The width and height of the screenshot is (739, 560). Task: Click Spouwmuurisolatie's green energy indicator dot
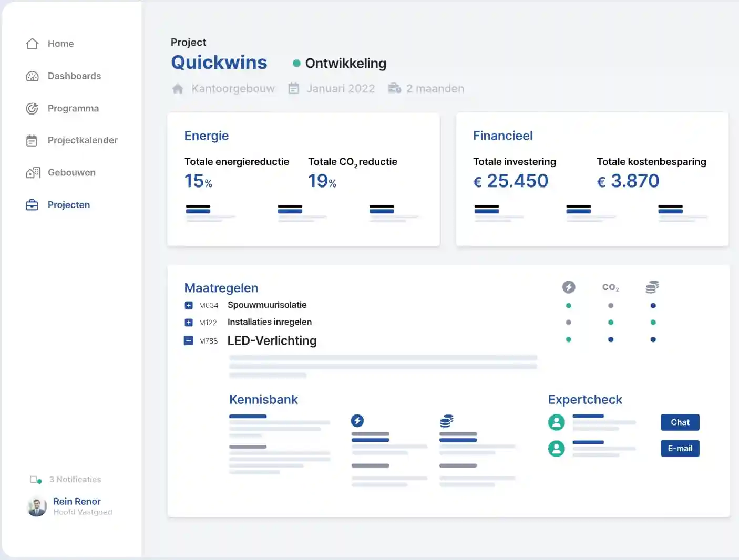click(x=569, y=306)
